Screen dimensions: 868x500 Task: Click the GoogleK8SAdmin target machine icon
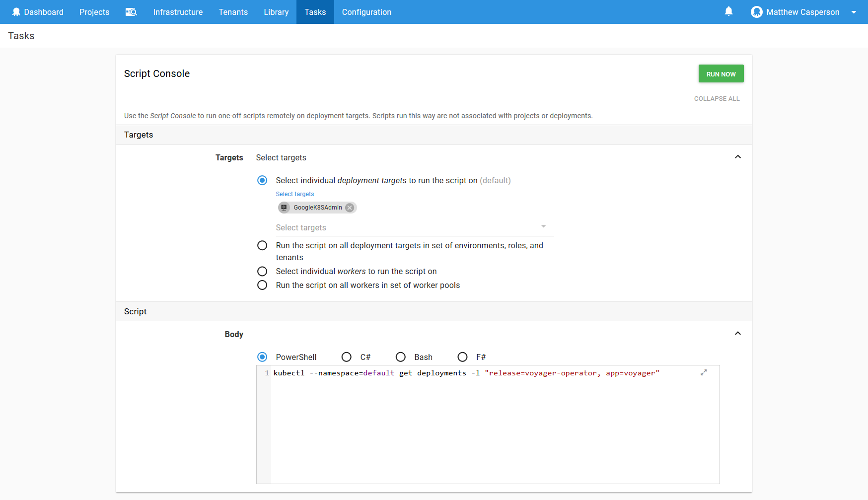pyautogui.click(x=284, y=208)
